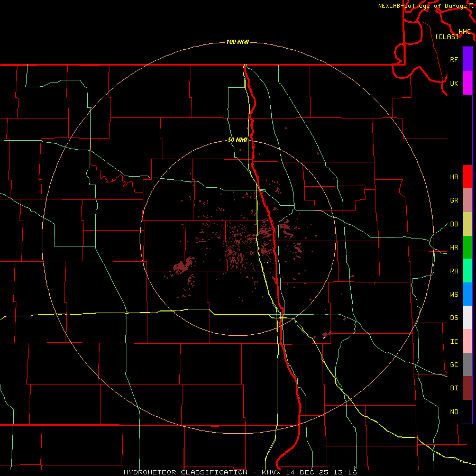The height and width of the screenshot is (476, 476).
Task: Click the '13:16' timestamp text
Action: [345, 472]
